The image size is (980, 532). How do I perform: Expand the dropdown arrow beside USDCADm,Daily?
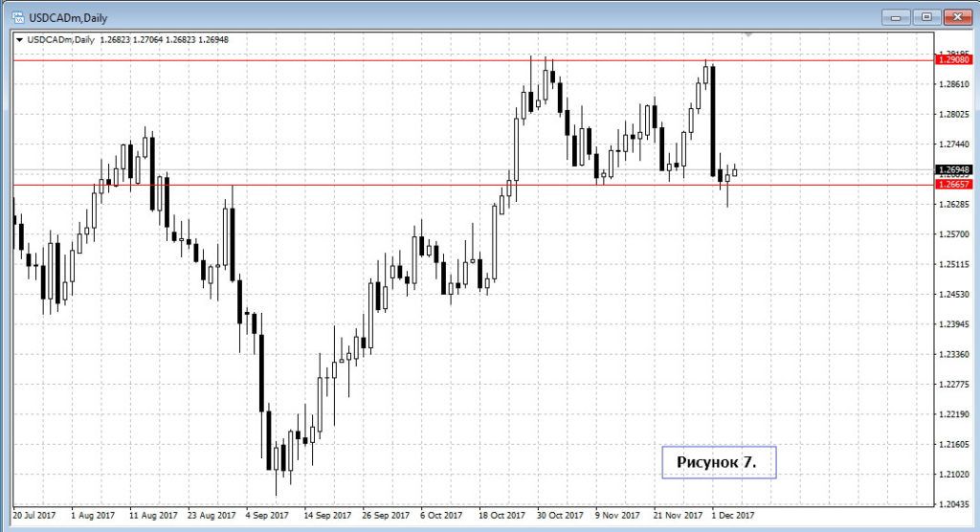[19, 40]
